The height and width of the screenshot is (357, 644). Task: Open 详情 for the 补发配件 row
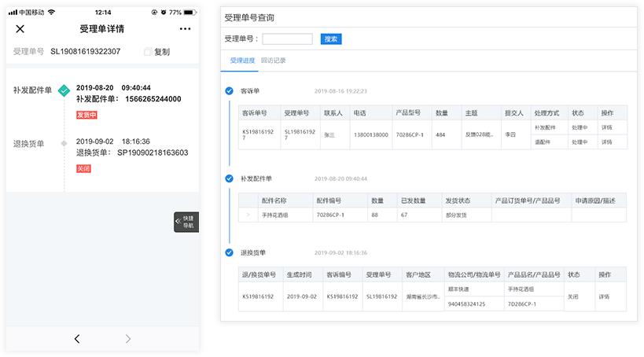[x=607, y=127]
